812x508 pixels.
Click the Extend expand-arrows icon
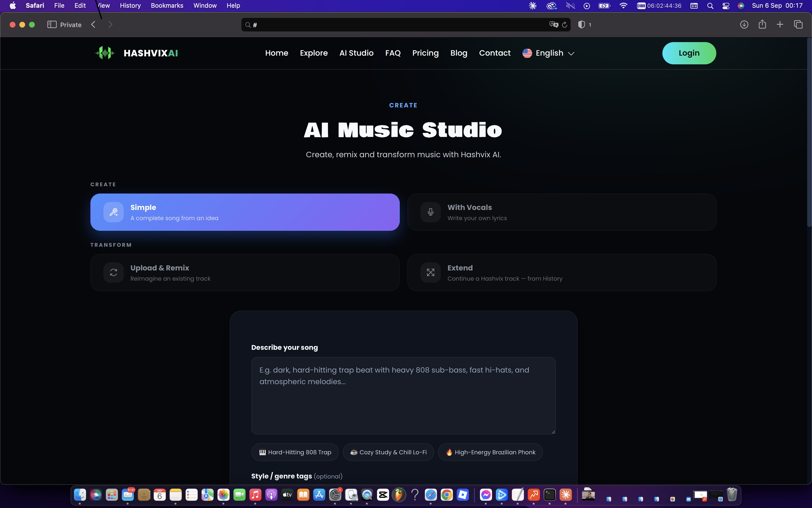point(430,272)
